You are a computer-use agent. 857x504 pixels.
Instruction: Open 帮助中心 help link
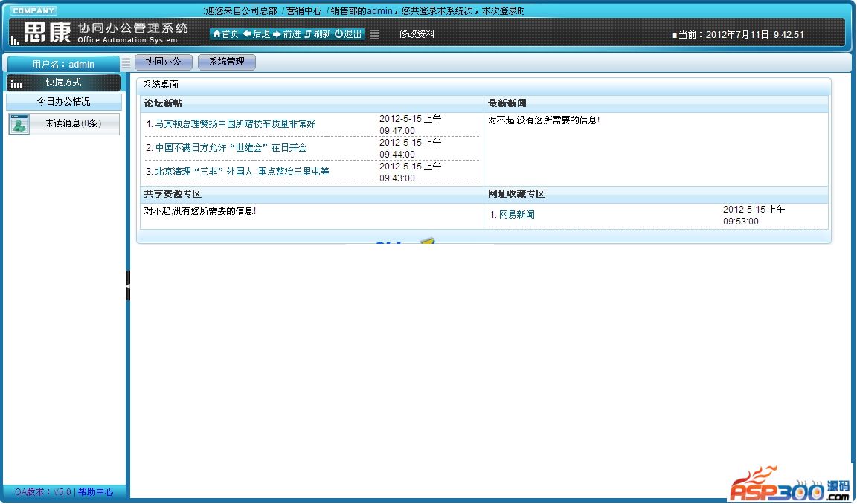pyautogui.click(x=95, y=492)
